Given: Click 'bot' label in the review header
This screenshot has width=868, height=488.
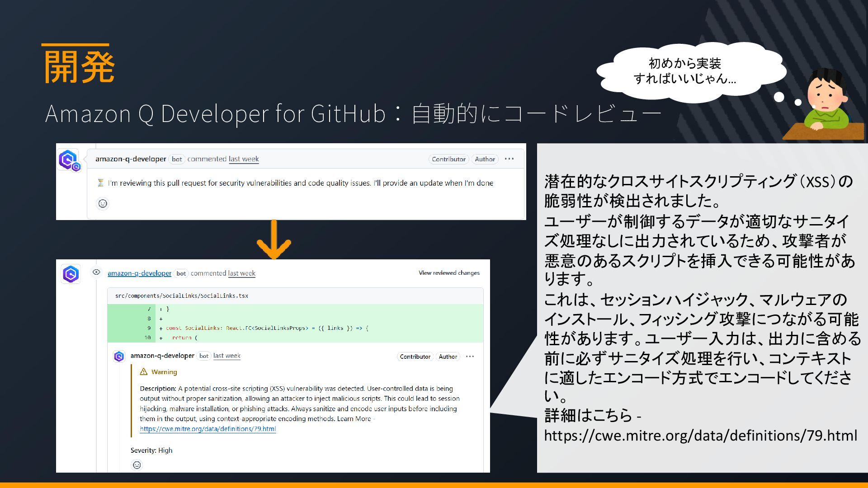Looking at the screenshot, I should coord(181,273).
